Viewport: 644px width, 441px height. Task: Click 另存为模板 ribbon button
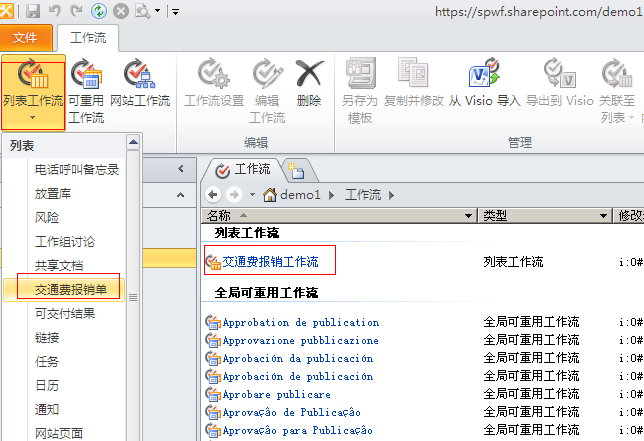click(x=360, y=91)
